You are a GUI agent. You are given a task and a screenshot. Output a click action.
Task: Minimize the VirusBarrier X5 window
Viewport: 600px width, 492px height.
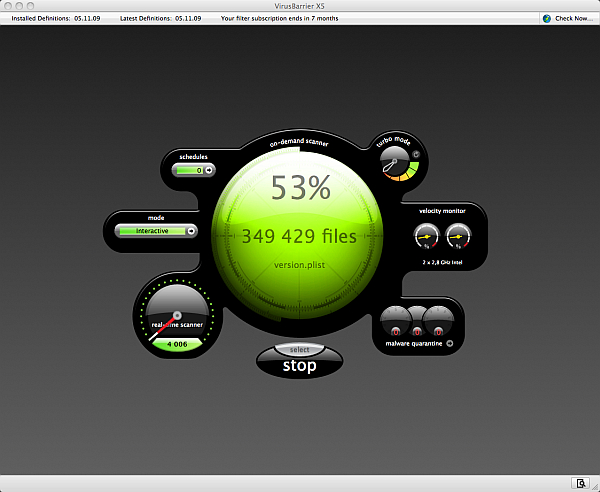(x=19, y=6)
